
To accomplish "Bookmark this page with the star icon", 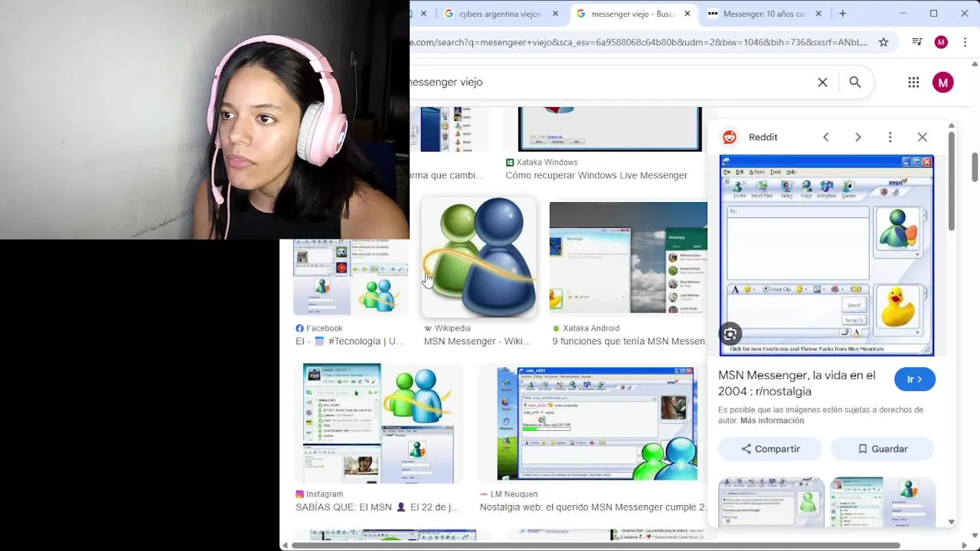I will 884,42.
